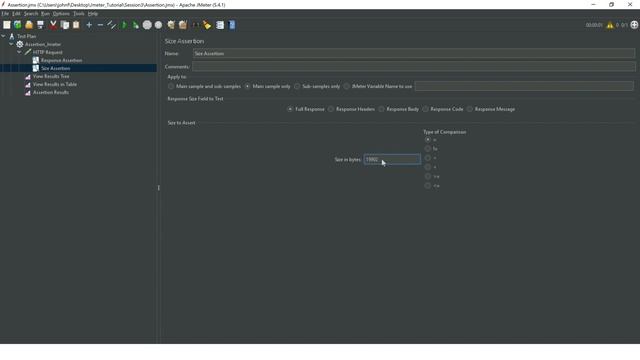Select Sub-samples only radio button

pyautogui.click(x=297, y=87)
